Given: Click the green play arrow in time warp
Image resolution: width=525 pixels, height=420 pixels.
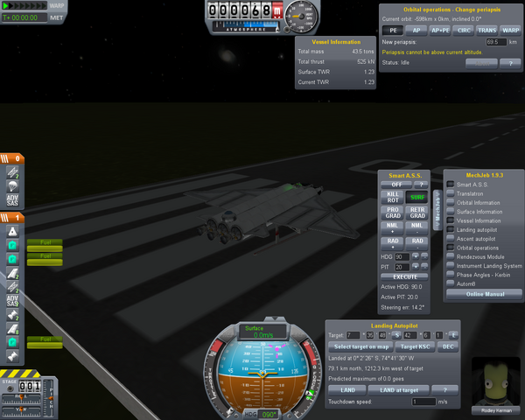Looking at the screenshot, I should [6, 6].
